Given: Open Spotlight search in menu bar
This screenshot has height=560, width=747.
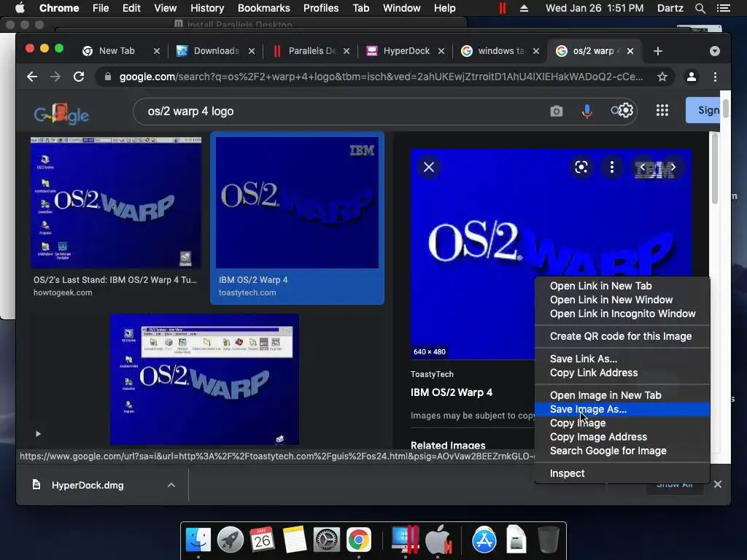Looking at the screenshot, I should (700, 8).
